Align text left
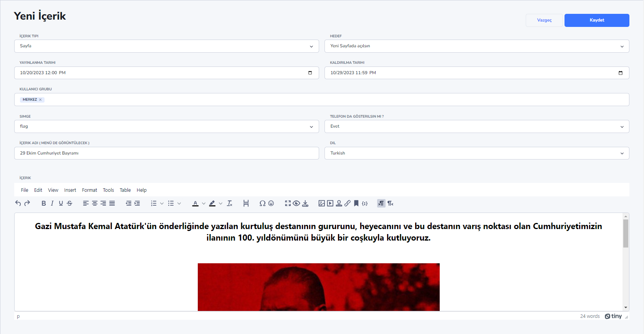 coord(86,203)
